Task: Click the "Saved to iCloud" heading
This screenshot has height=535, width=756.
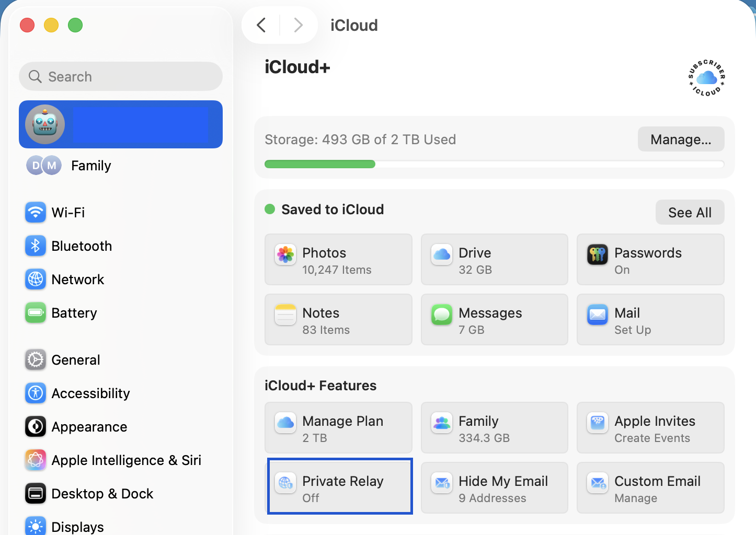Action: point(333,210)
